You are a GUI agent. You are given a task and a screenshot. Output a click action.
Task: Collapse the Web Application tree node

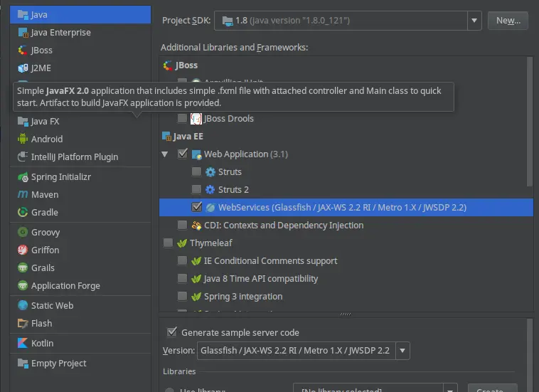[165, 154]
